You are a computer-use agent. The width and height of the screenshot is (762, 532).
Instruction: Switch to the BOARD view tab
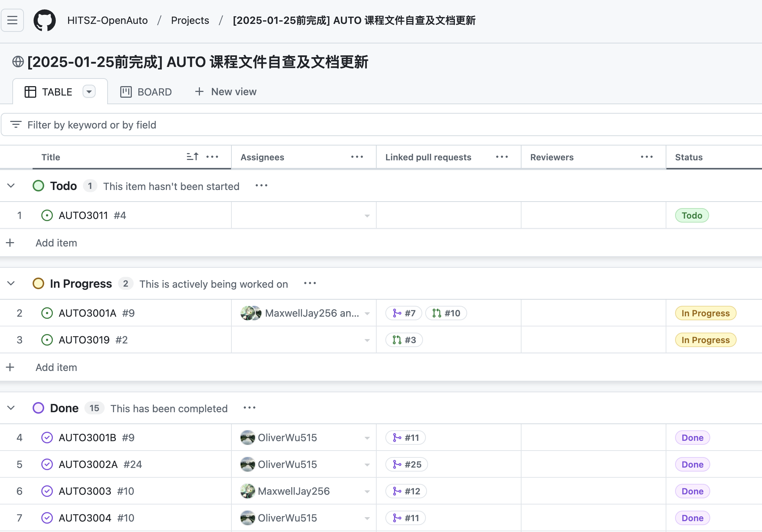pyautogui.click(x=146, y=92)
